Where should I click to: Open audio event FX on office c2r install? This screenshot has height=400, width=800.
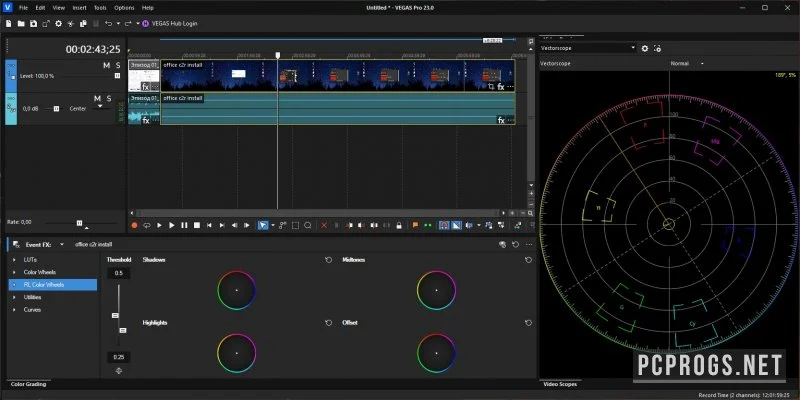coord(501,120)
